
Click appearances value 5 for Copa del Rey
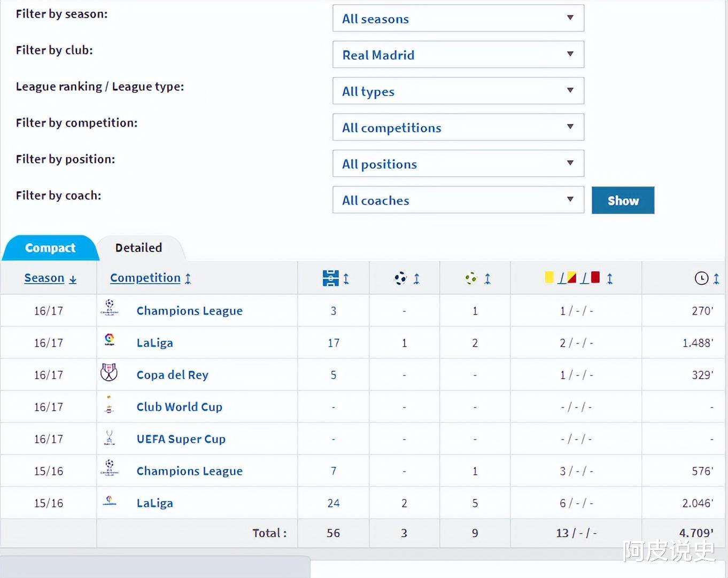coord(334,375)
